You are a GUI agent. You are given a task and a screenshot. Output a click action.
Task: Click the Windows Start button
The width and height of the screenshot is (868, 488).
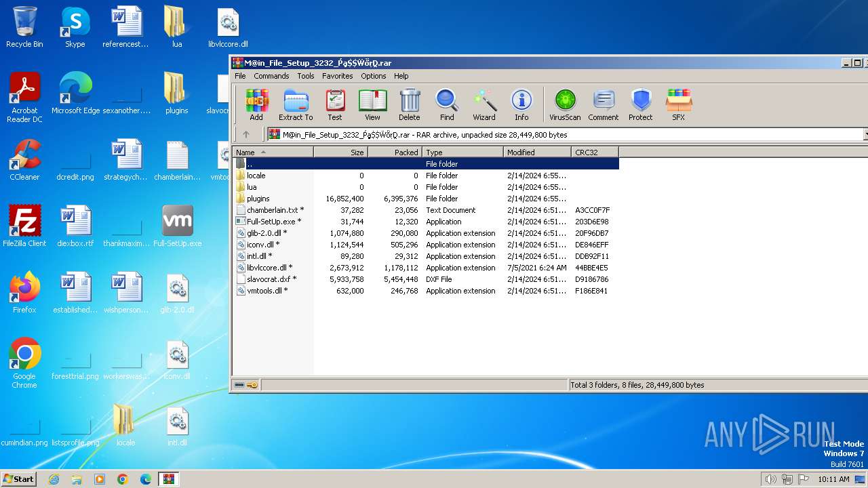pyautogui.click(x=18, y=479)
